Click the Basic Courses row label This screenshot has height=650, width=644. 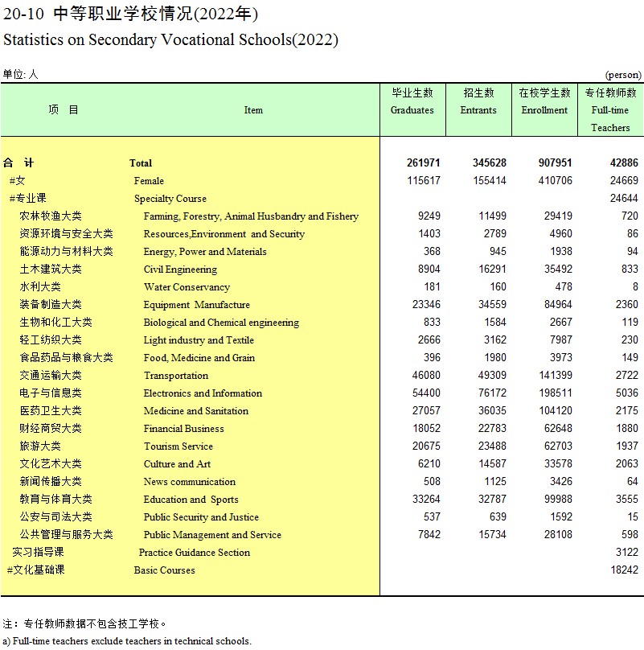[164, 570]
